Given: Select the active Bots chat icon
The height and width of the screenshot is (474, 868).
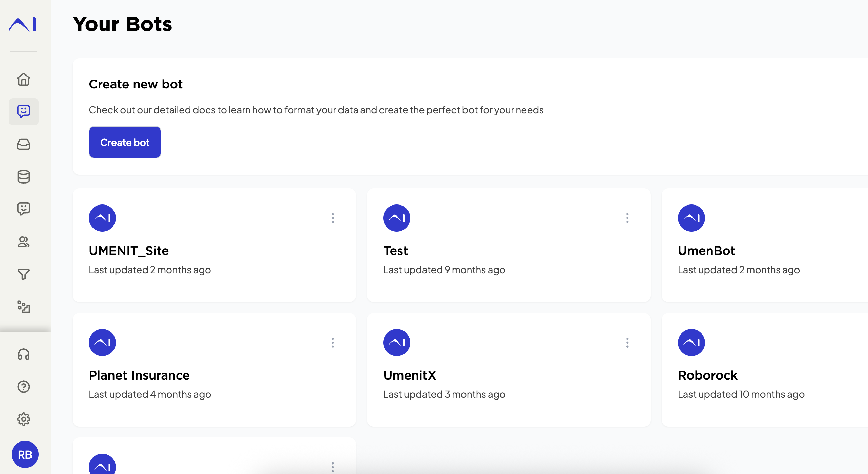Looking at the screenshot, I should (24, 112).
